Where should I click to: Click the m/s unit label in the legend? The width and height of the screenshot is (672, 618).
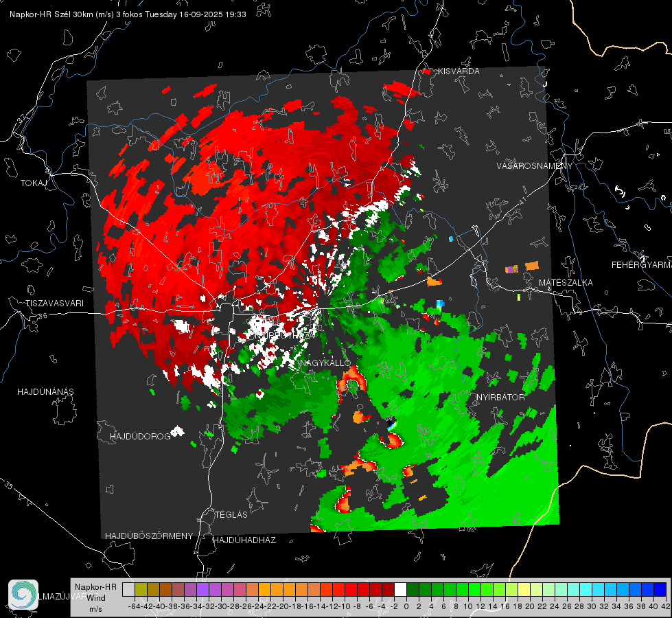tap(95, 609)
